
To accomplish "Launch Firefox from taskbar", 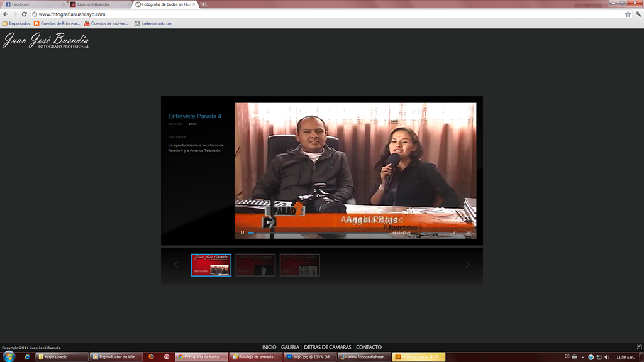I will coord(151,357).
